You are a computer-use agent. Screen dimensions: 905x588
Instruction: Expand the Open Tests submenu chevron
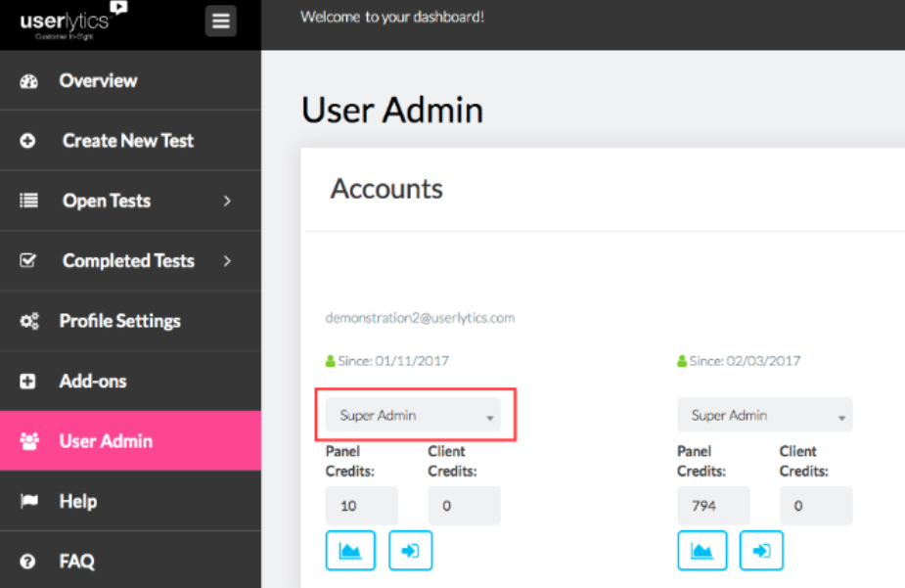228,201
